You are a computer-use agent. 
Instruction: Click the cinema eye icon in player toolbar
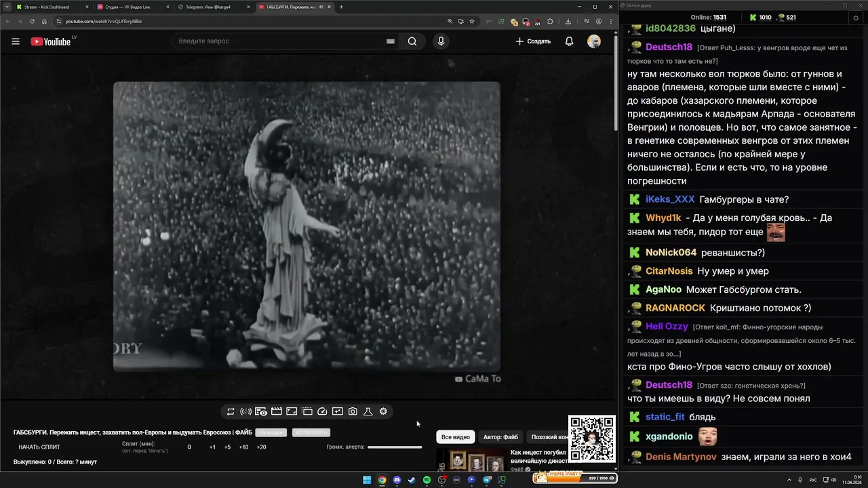pos(261,411)
